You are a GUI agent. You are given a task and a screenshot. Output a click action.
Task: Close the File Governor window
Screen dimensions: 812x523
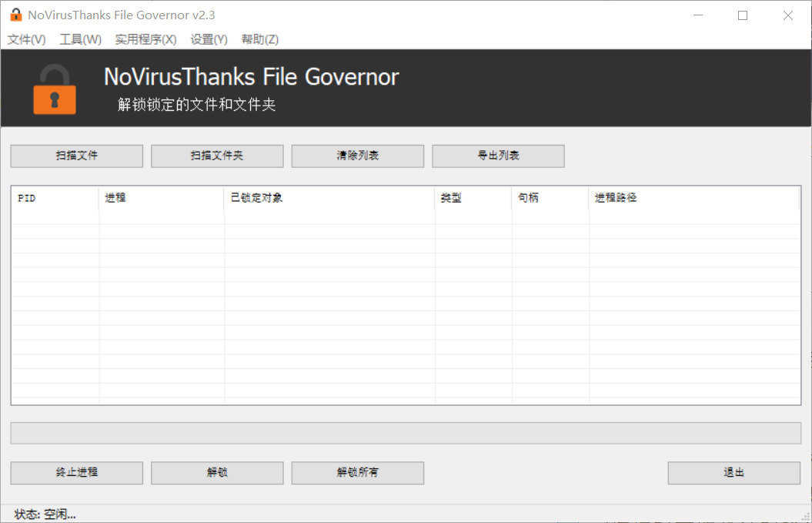[x=787, y=15]
